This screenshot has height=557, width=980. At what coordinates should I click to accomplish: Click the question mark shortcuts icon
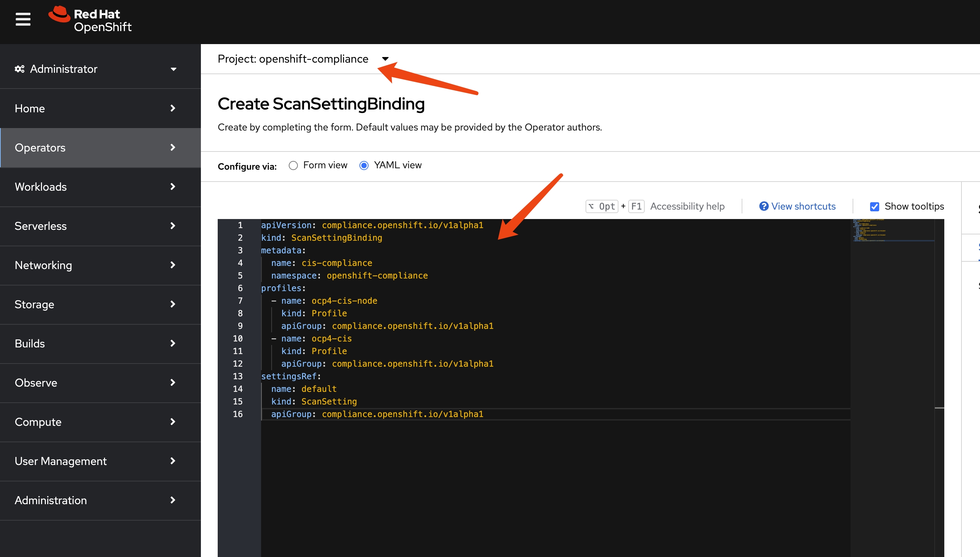click(763, 206)
